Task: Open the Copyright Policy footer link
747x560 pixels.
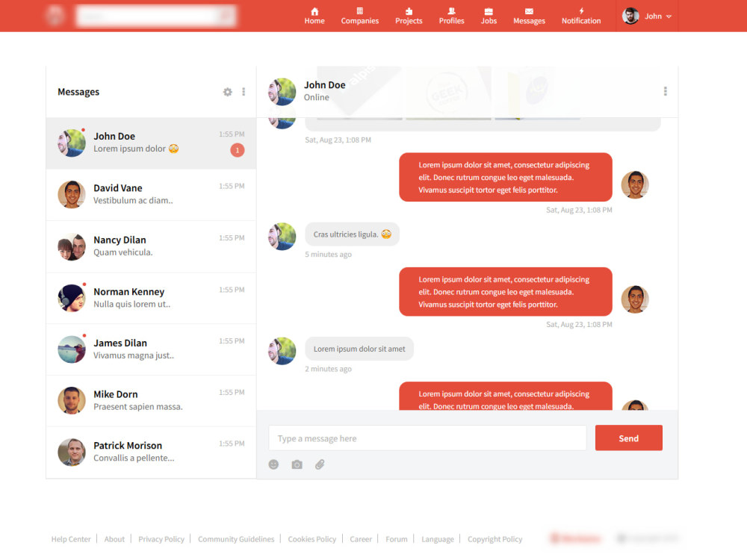Action: tap(495, 539)
